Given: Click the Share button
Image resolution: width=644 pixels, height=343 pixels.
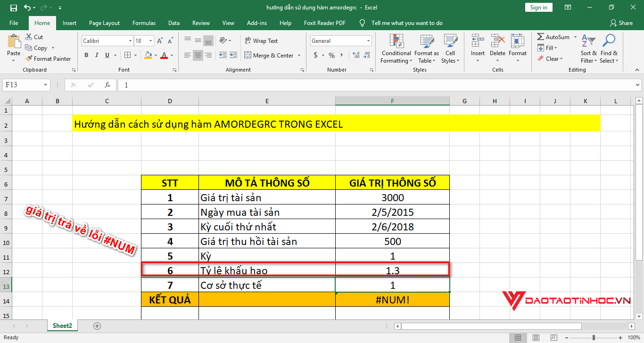Looking at the screenshot, I should click(x=621, y=23).
